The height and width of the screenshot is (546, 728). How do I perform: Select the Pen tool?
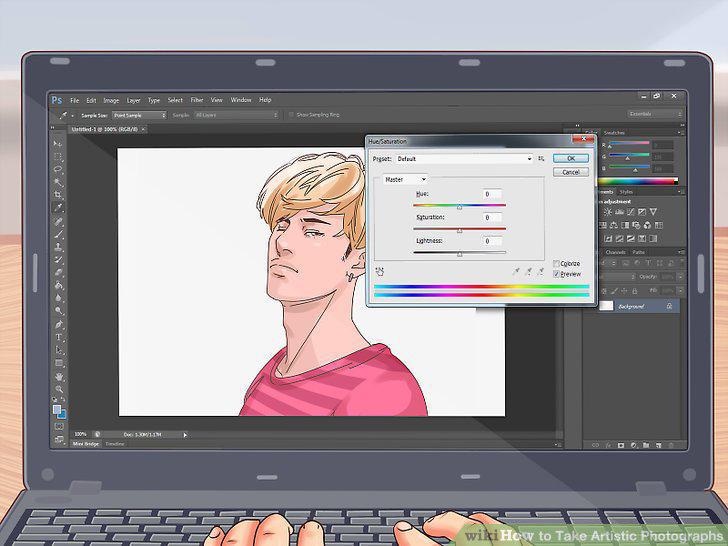click(58, 325)
